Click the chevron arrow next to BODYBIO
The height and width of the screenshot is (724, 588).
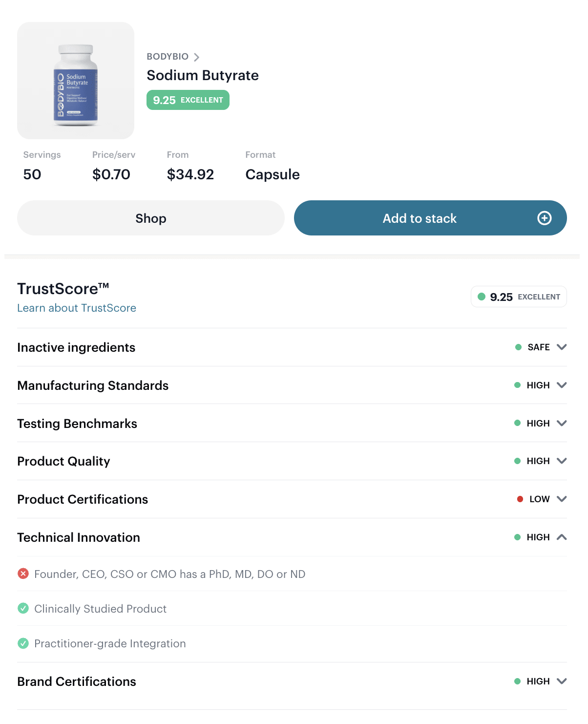[x=196, y=57]
